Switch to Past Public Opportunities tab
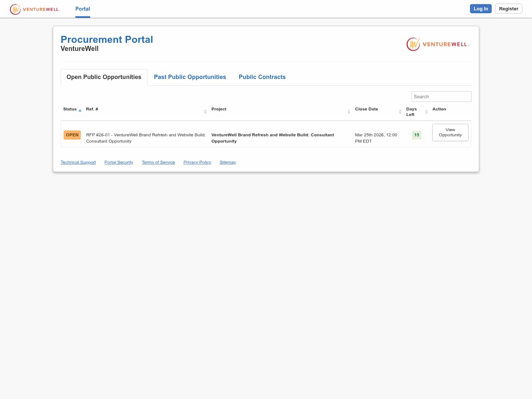Screen dimensions: 532x399 (x=190, y=77)
